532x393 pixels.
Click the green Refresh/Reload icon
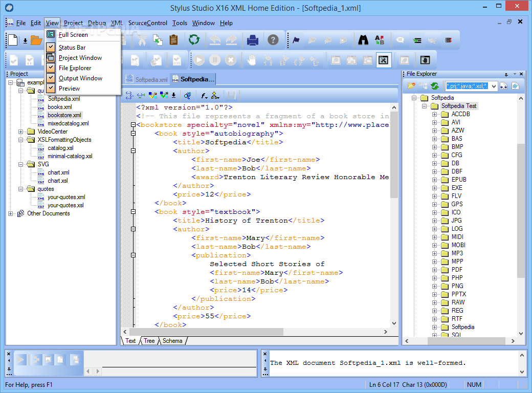click(194, 40)
